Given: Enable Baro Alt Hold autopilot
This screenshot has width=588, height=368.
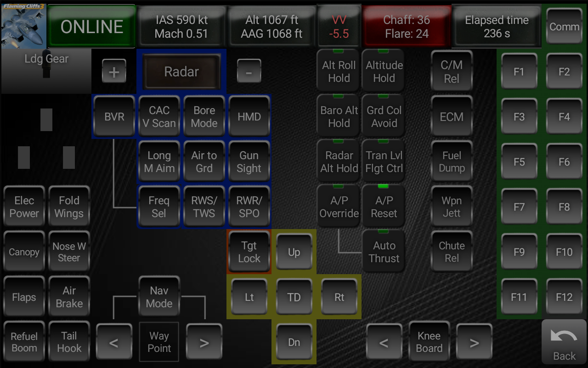Looking at the screenshot, I should point(339,117).
